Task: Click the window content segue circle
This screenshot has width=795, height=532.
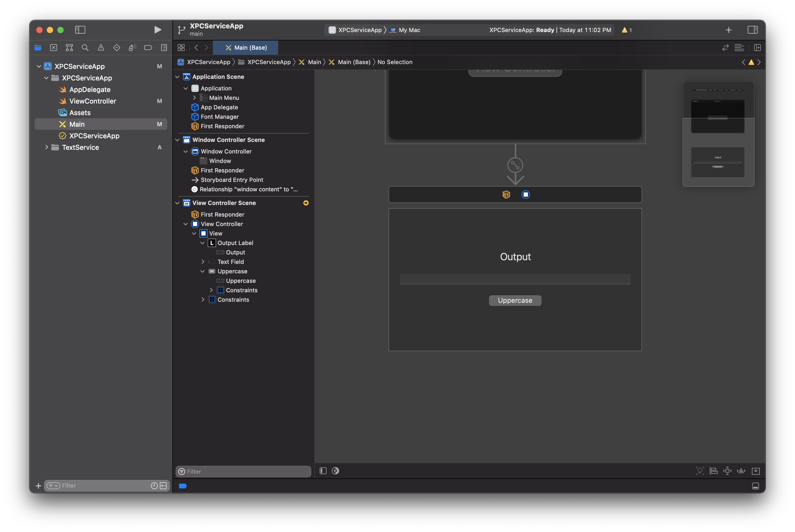Action: click(x=515, y=165)
